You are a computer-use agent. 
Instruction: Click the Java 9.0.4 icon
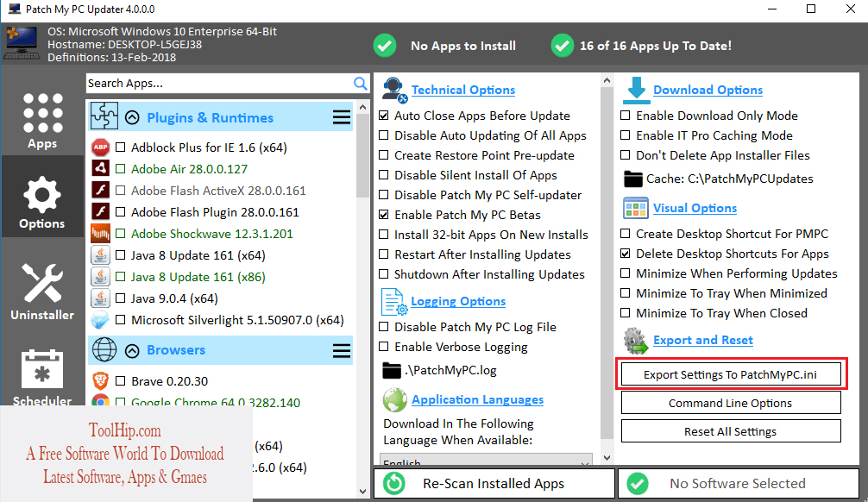(x=100, y=298)
